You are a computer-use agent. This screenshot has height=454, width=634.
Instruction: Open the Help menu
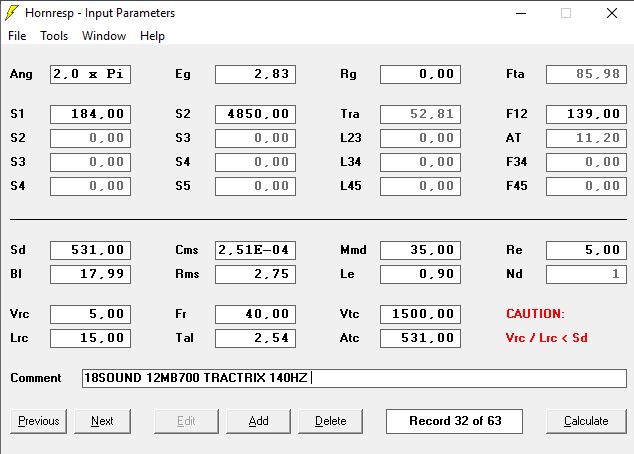[152, 36]
